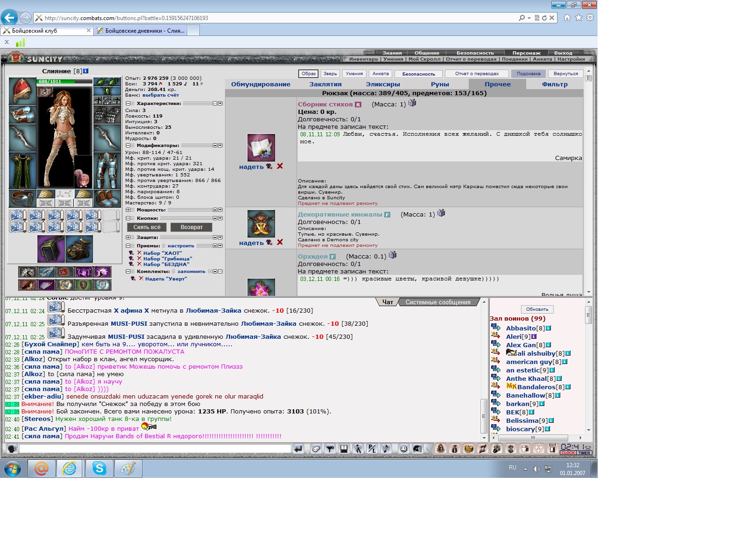Move Характеристики section down with arrow
747x560 pixels.
point(220,104)
